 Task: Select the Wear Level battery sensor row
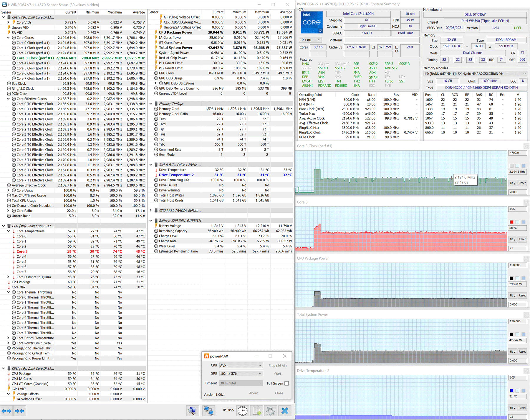pos(221,246)
